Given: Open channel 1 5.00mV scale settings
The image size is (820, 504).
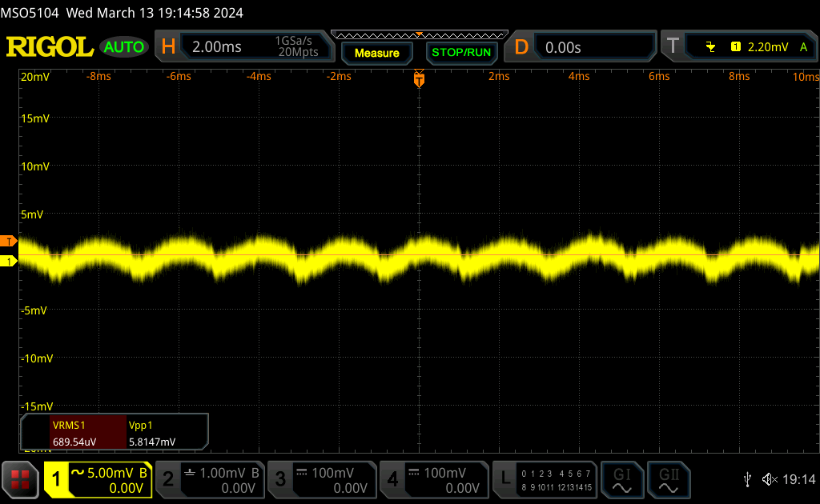Looking at the screenshot, I should 110,479.
